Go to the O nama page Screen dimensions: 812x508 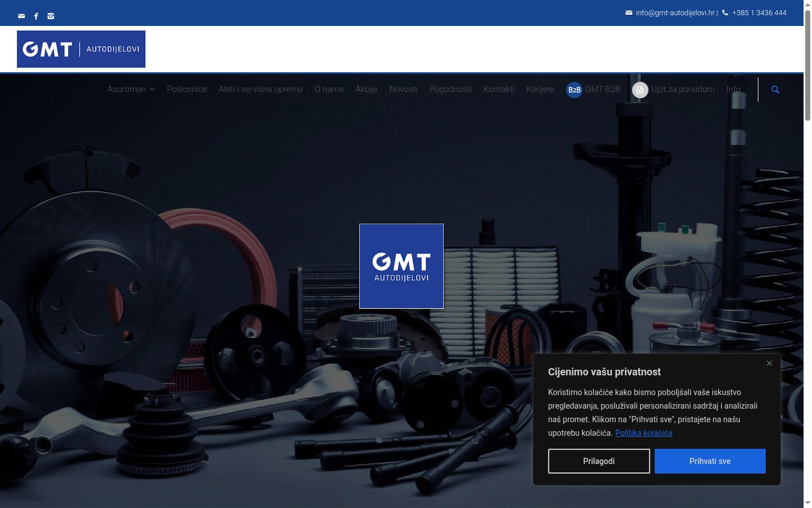click(329, 89)
